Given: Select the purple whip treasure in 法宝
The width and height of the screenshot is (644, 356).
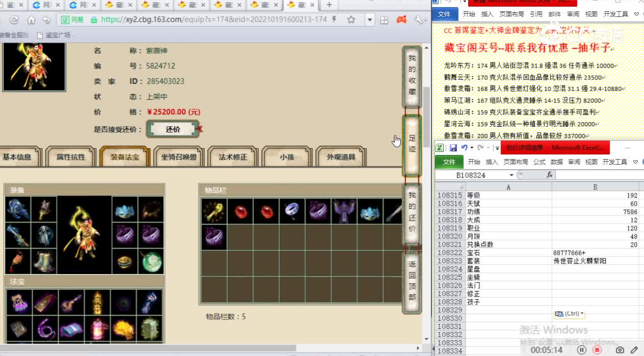Looking at the screenshot, I should (45, 328).
